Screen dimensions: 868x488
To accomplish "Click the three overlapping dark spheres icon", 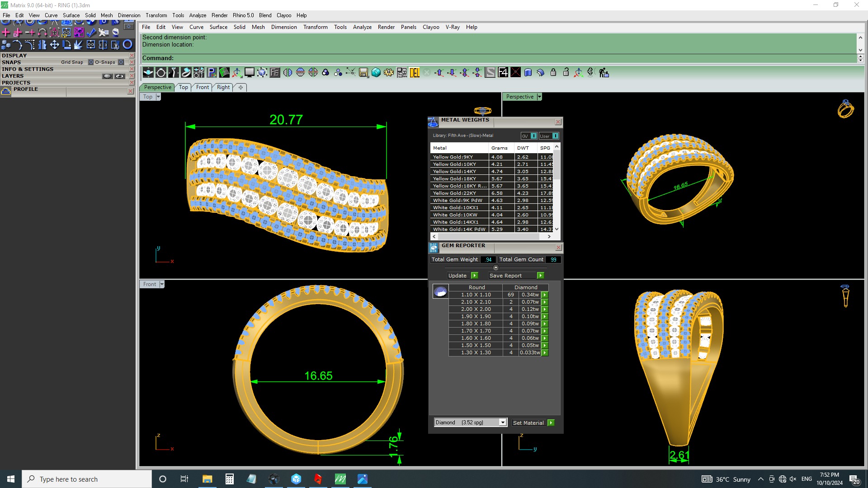I will [325, 72].
